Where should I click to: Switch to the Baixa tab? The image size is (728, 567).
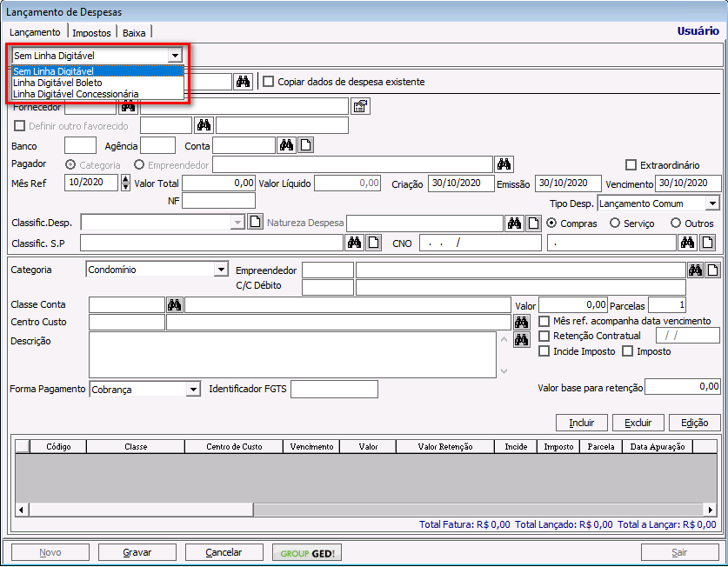pyautogui.click(x=134, y=33)
